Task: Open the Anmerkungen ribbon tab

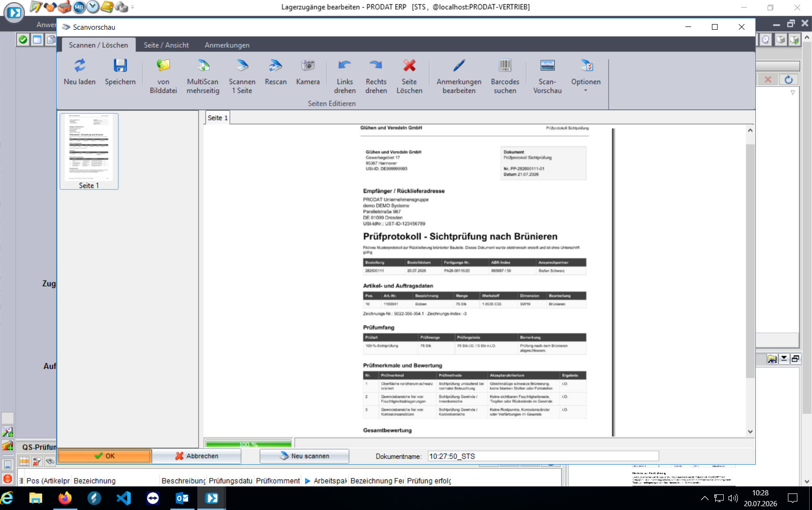Action: (x=227, y=45)
